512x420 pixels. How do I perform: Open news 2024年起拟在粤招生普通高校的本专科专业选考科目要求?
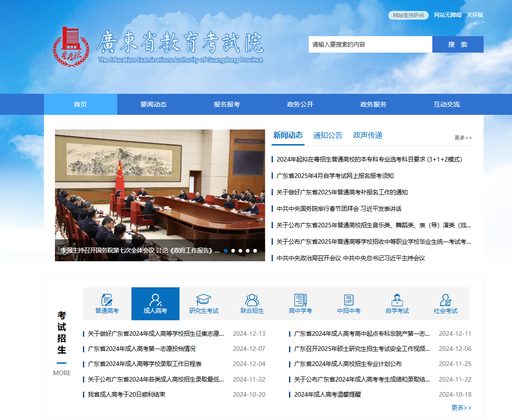coord(369,159)
